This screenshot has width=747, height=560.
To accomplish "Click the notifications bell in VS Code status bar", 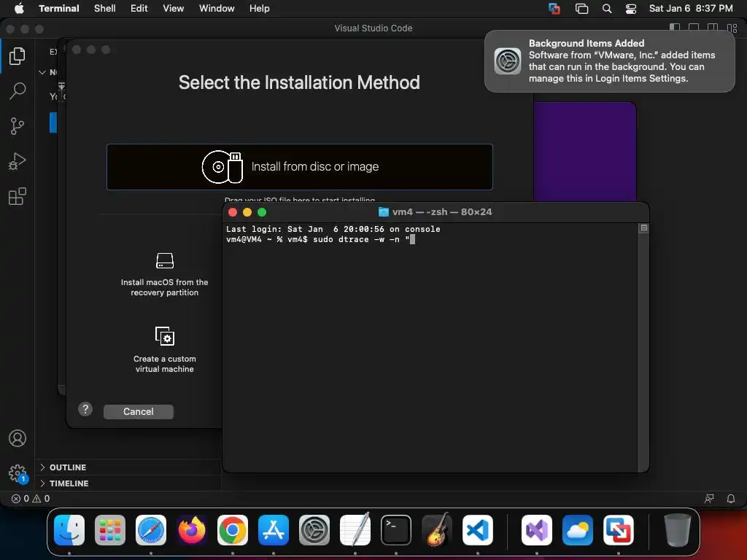I will 731,499.
